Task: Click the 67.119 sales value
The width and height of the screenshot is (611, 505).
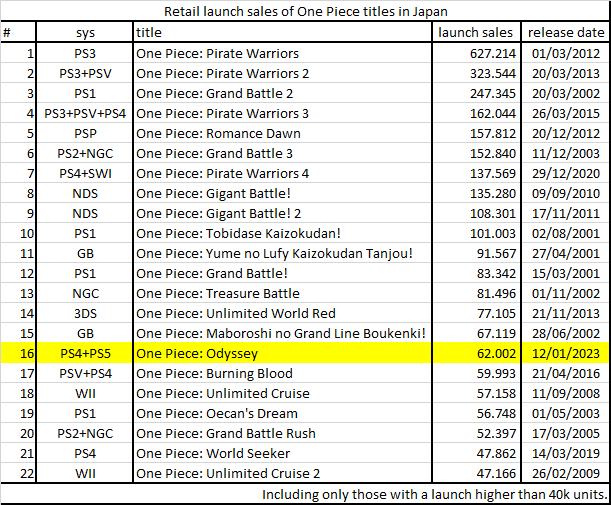Action: point(496,334)
